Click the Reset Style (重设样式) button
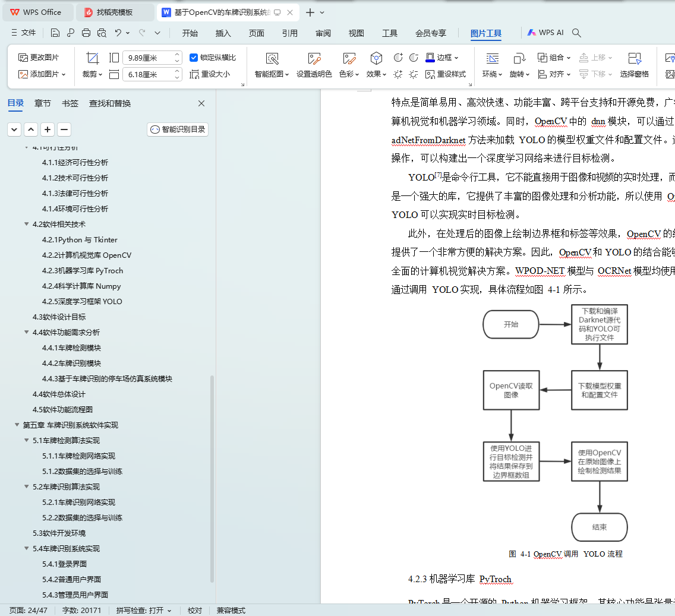 pyautogui.click(x=446, y=74)
